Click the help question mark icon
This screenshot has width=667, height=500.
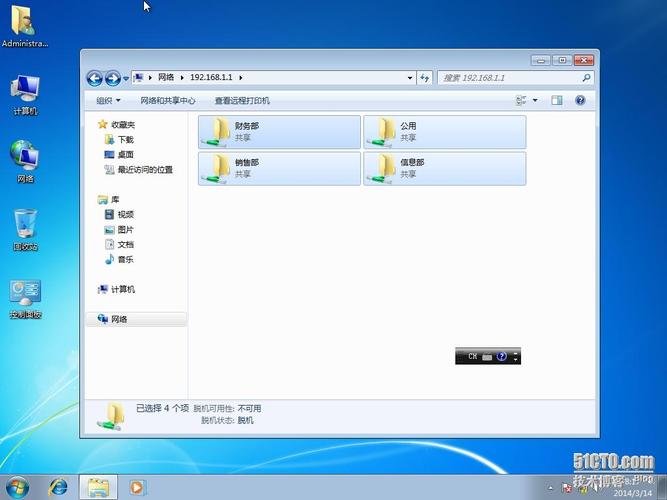(580, 100)
